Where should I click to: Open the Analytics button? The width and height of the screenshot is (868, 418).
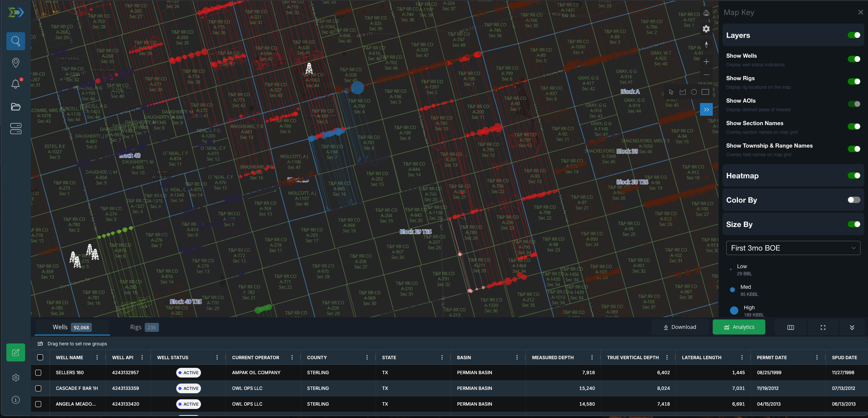click(x=739, y=327)
